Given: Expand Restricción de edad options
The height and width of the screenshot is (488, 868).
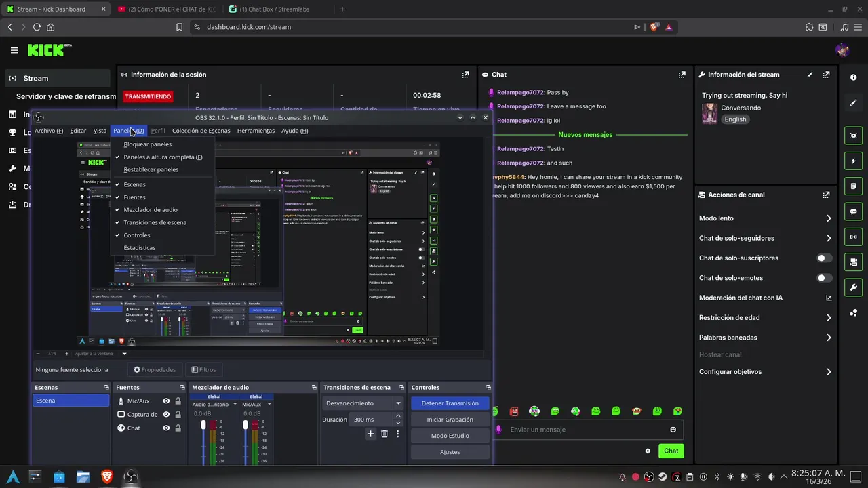Looking at the screenshot, I should tap(829, 317).
